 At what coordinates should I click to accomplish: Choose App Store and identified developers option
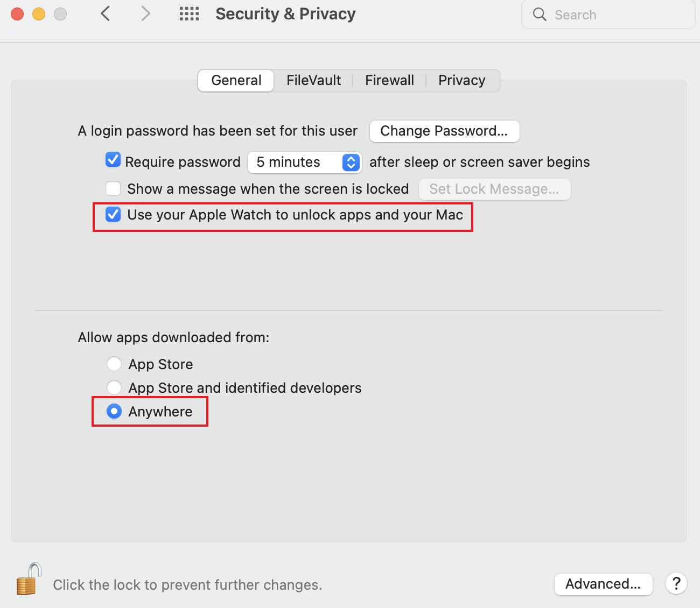pos(114,387)
